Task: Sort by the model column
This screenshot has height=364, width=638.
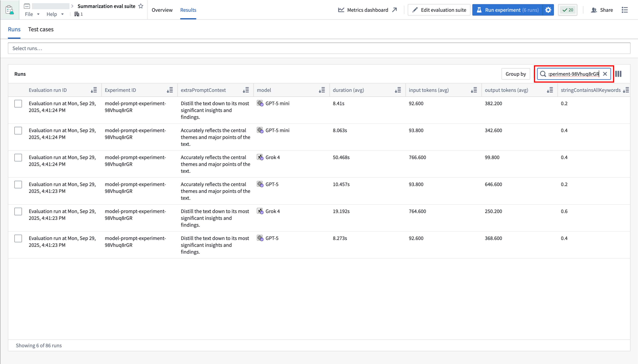Action: [x=322, y=90]
